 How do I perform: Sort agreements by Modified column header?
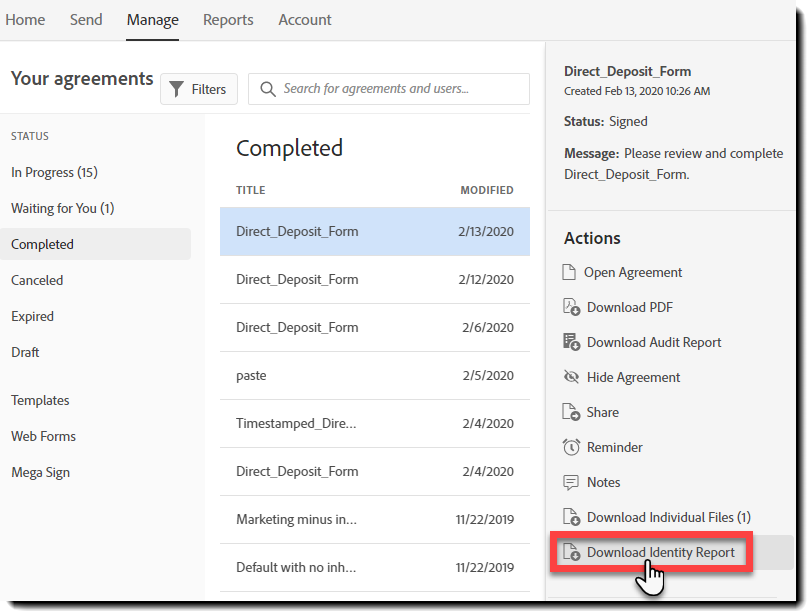486,190
